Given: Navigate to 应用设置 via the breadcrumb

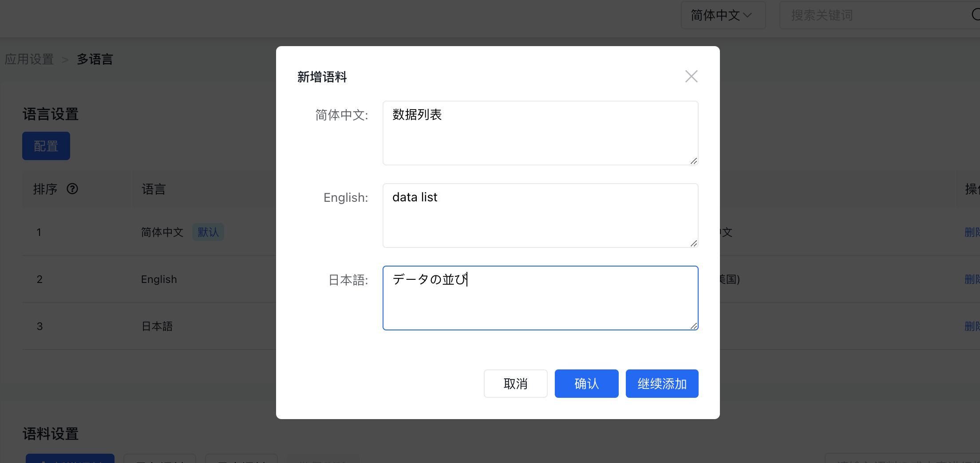Looking at the screenshot, I should [29, 59].
